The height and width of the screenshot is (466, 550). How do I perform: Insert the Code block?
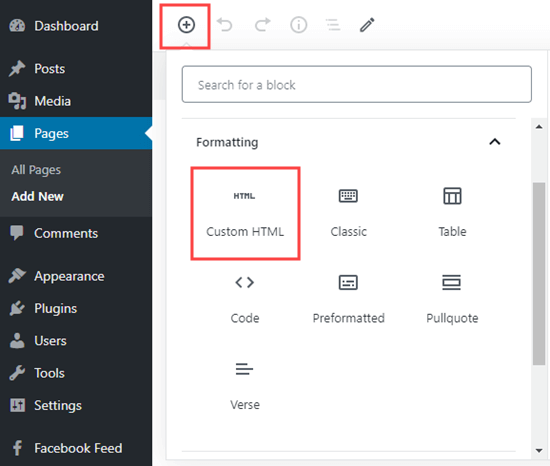[245, 300]
